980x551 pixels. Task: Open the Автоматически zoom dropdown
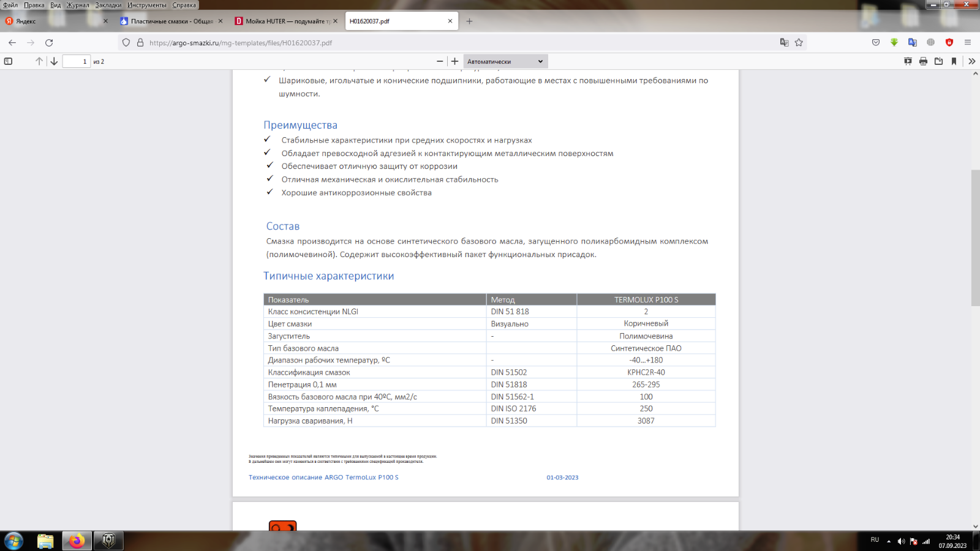(505, 61)
